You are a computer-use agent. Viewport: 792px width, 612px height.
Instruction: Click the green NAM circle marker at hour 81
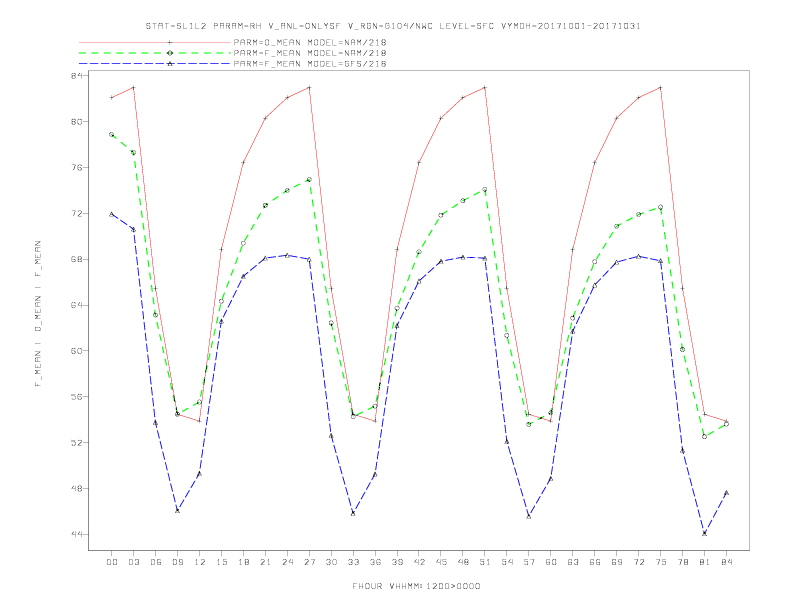click(x=705, y=436)
